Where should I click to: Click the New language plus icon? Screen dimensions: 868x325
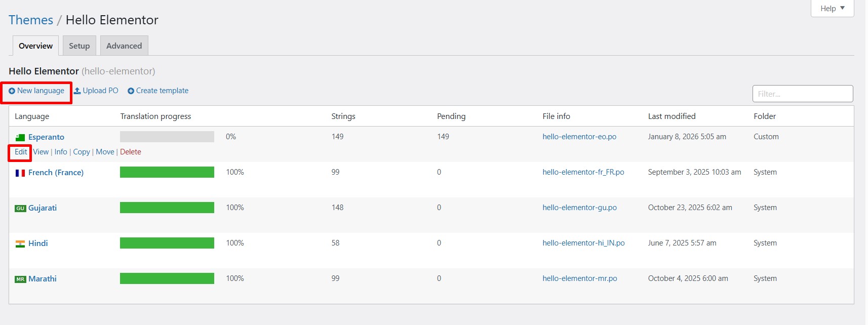pos(12,91)
